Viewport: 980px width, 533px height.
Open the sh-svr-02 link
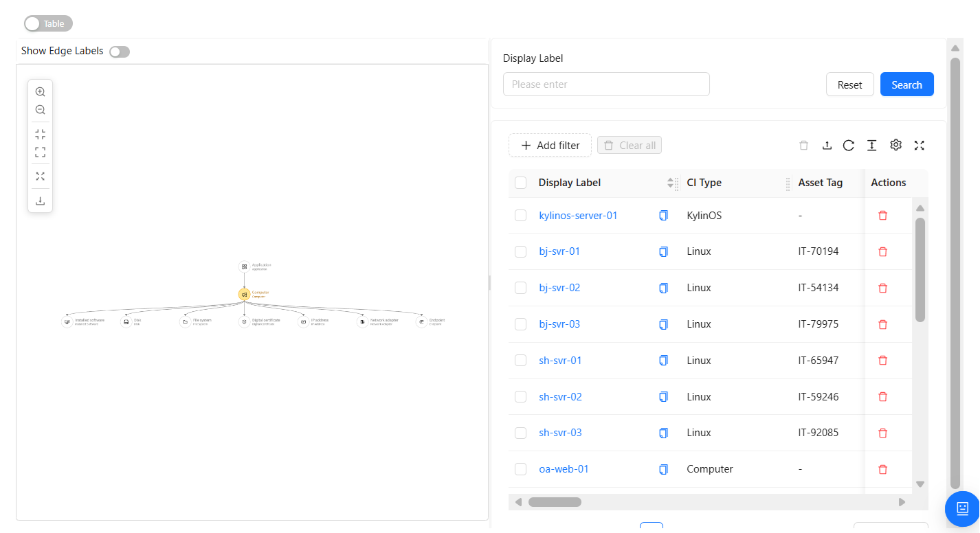[x=560, y=397]
